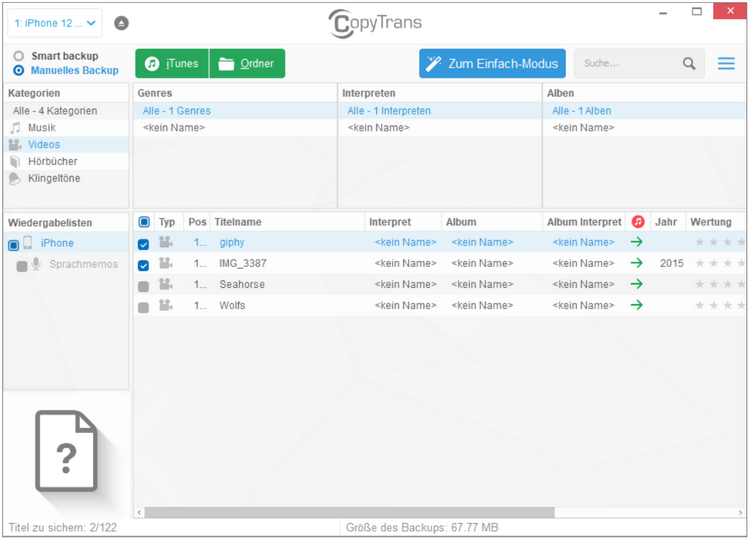
Task: Click the Ordner backup button
Action: click(247, 63)
